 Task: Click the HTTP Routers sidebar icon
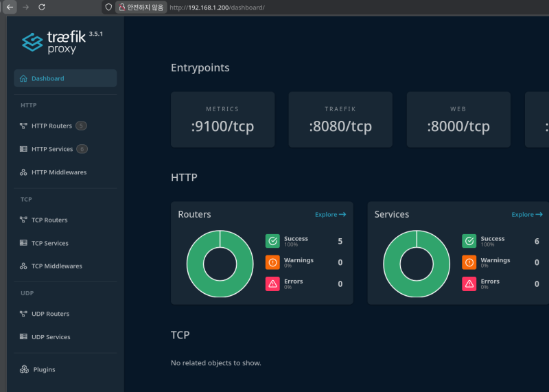click(x=23, y=126)
